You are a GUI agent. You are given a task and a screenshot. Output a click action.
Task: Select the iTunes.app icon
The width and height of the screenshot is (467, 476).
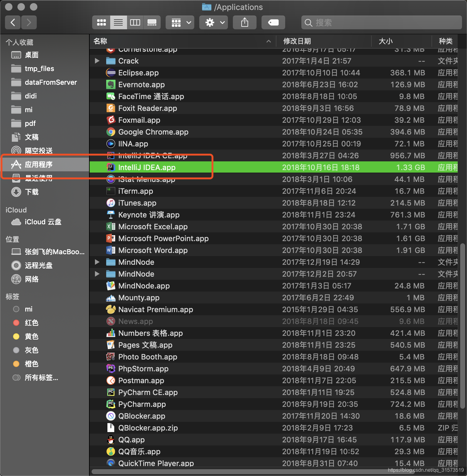click(x=111, y=203)
